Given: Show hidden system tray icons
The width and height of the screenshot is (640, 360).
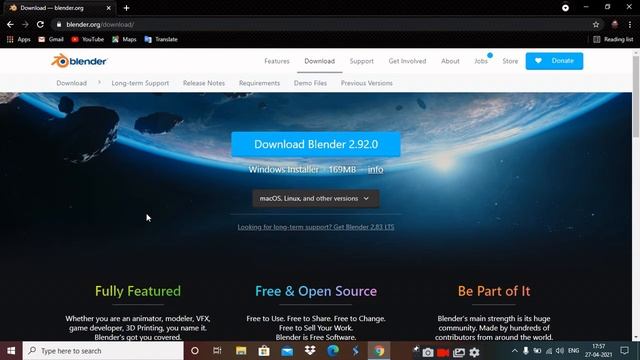Looking at the screenshot, I should point(515,351).
